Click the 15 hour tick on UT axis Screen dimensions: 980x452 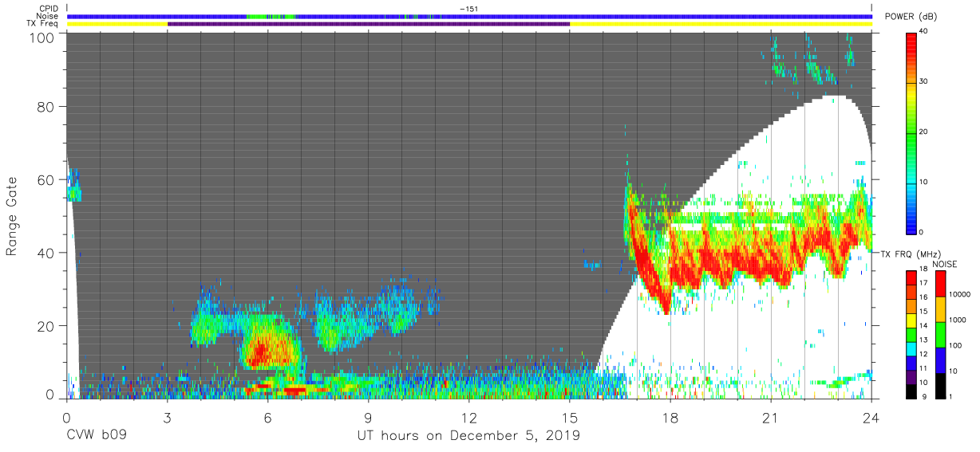pos(570,417)
